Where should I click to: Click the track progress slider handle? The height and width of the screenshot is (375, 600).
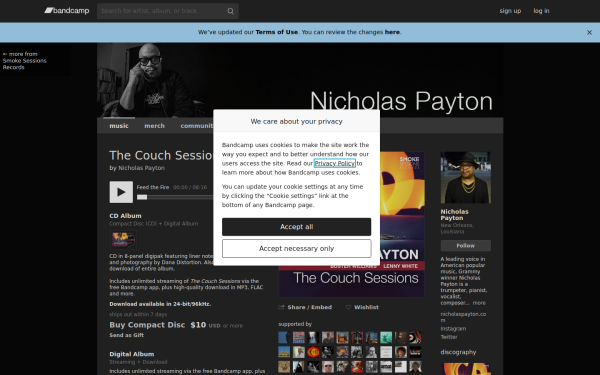[x=142, y=197]
